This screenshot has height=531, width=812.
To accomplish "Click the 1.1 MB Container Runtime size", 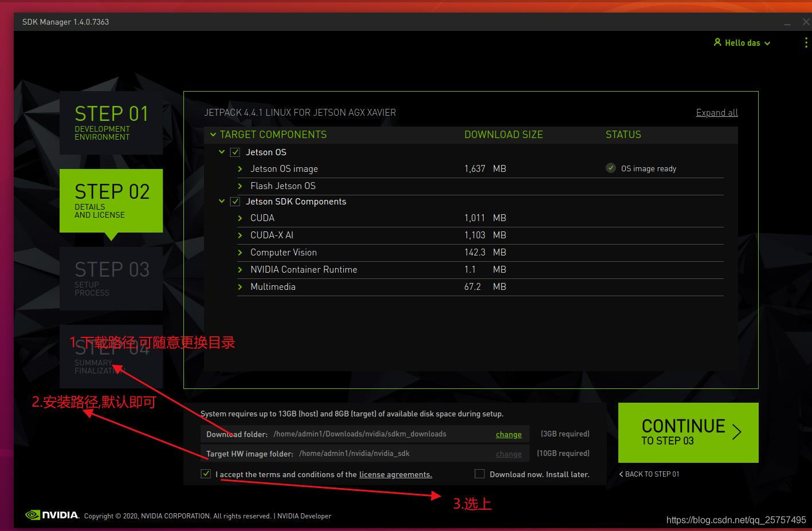I will click(x=485, y=269).
